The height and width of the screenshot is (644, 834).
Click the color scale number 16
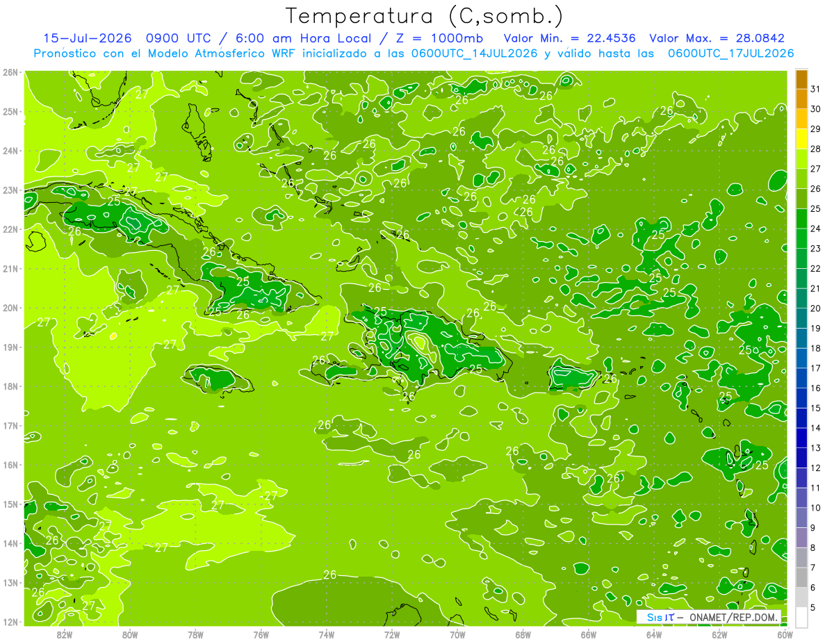816,388
